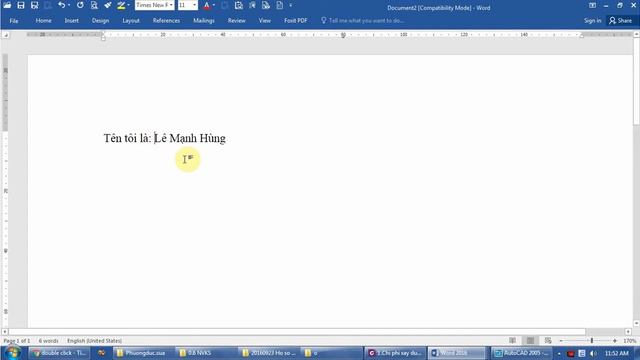Switch to Web Layout view
This screenshot has height=360, width=640.
click(x=548, y=340)
